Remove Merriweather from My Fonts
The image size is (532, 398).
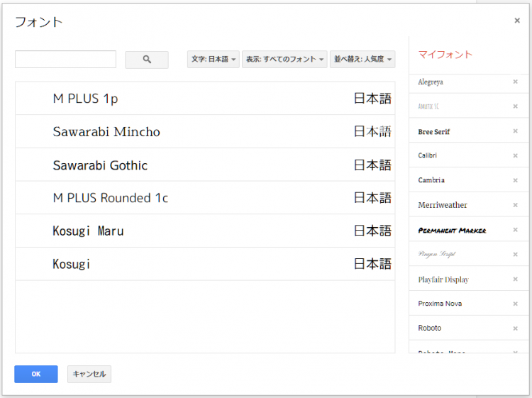[x=515, y=205]
